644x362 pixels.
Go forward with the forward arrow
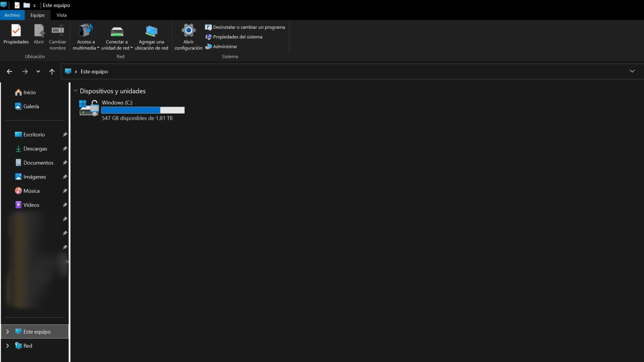25,71
